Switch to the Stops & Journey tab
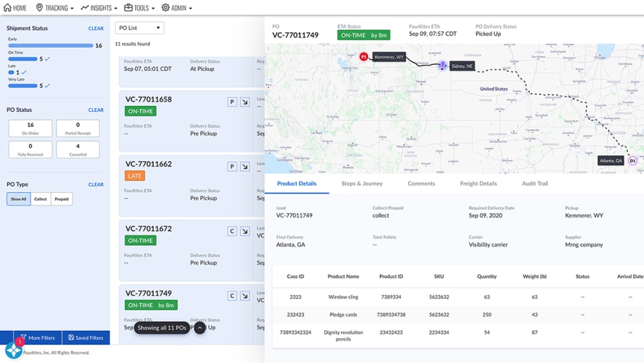Viewport: 644px width, 363px height. (361, 183)
